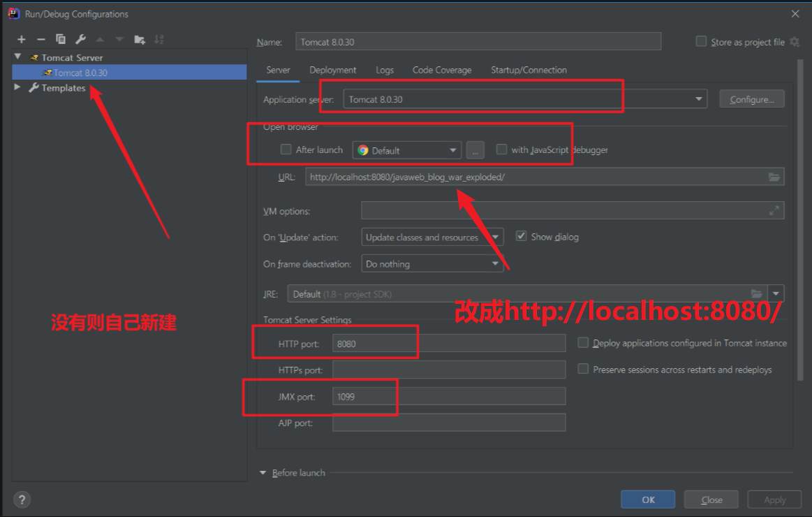This screenshot has height=517, width=812.
Task: Click the AJP port field
Action: pos(448,422)
